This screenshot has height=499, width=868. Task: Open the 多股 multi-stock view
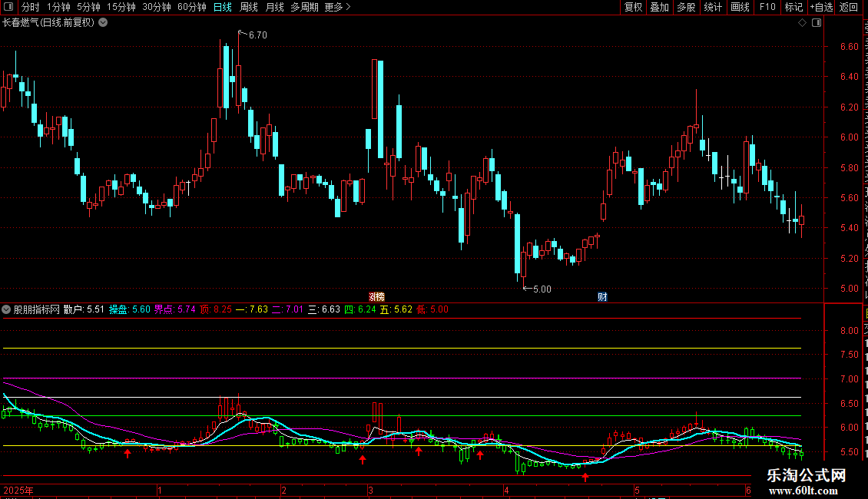pos(686,7)
